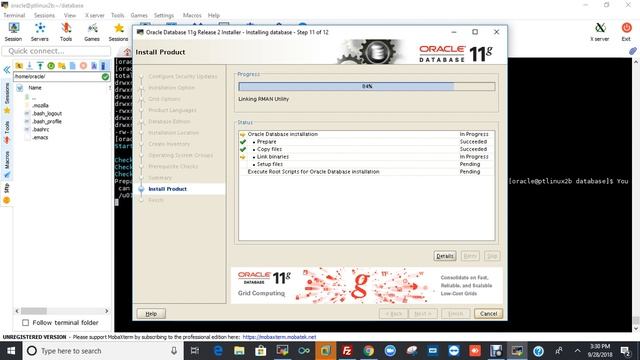Open the Macros menu

tap(192, 15)
